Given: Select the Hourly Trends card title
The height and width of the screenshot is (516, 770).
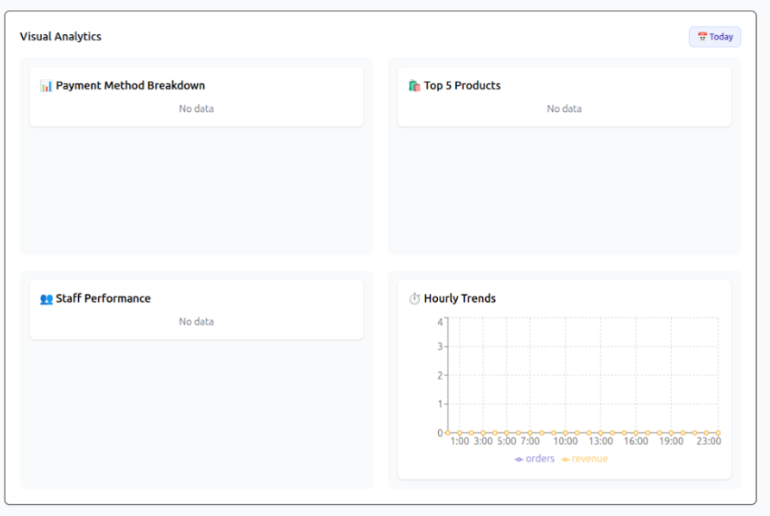Looking at the screenshot, I should pyautogui.click(x=460, y=299).
